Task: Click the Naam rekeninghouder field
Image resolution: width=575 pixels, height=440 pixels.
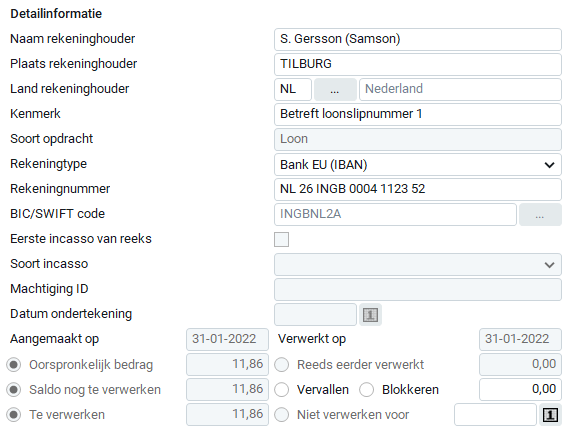Action: (x=418, y=39)
